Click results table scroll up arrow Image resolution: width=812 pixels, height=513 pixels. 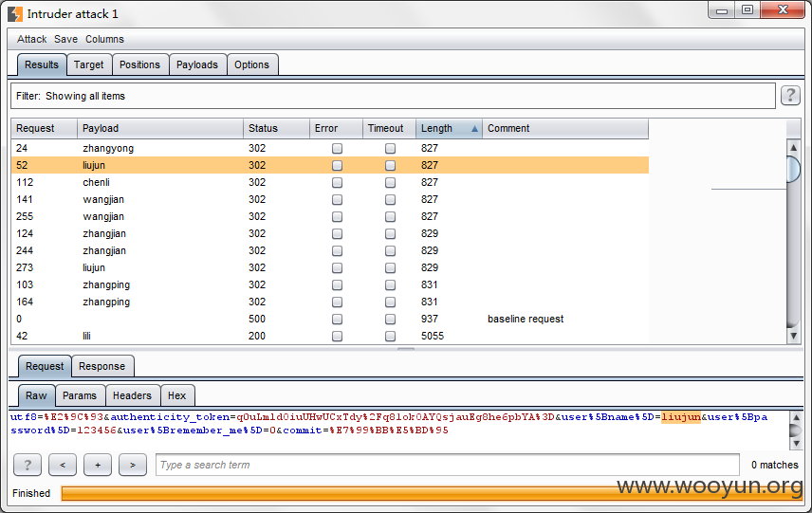(x=793, y=148)
